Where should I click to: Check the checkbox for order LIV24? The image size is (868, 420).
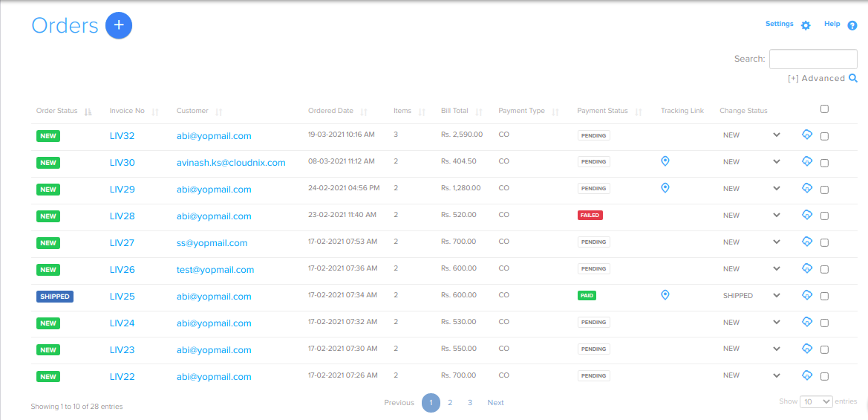[824, 323]
